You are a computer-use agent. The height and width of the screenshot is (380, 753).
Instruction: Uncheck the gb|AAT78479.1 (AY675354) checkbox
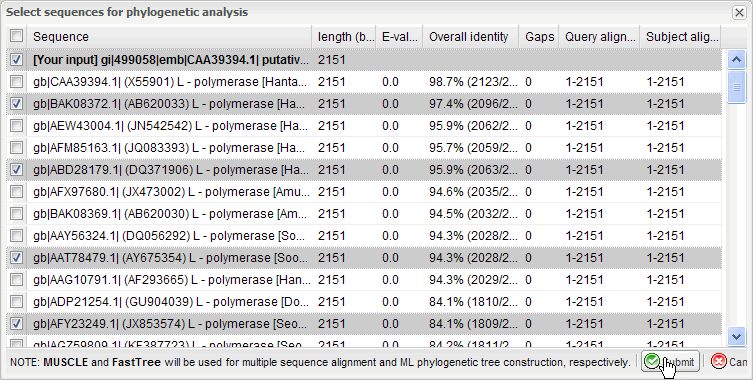click(x=16, y=258)
